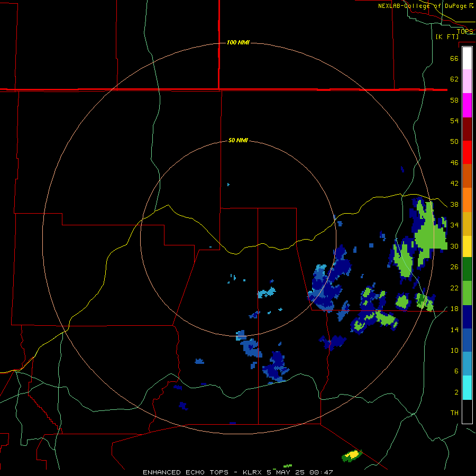Click the "5 MAY 25" date text
The width and height of the screenshot is (476, 476).
coord(286,472)
